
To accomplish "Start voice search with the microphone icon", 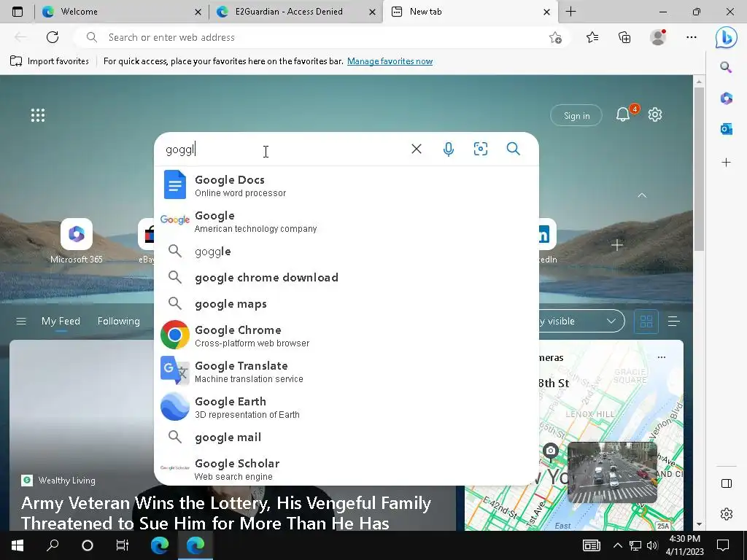I will 449,149.
